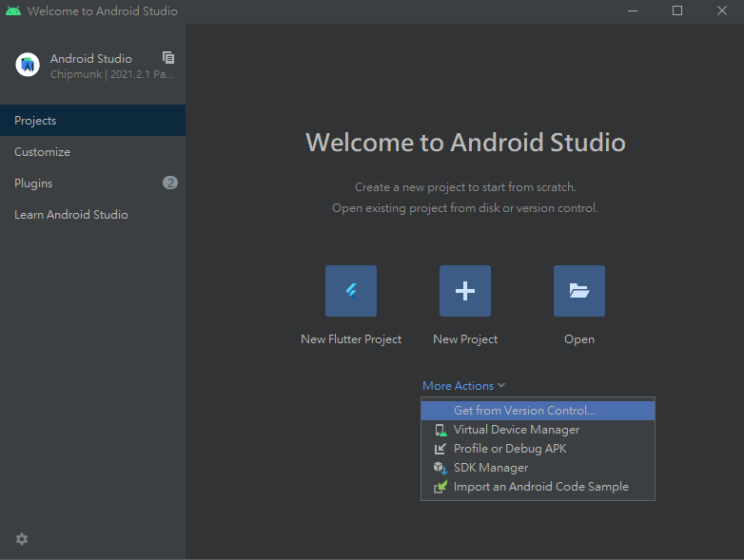Viewport: 744px width, 560px height.
Task: Click the Virtual Device Manager icon
Action: coord(441,430)
